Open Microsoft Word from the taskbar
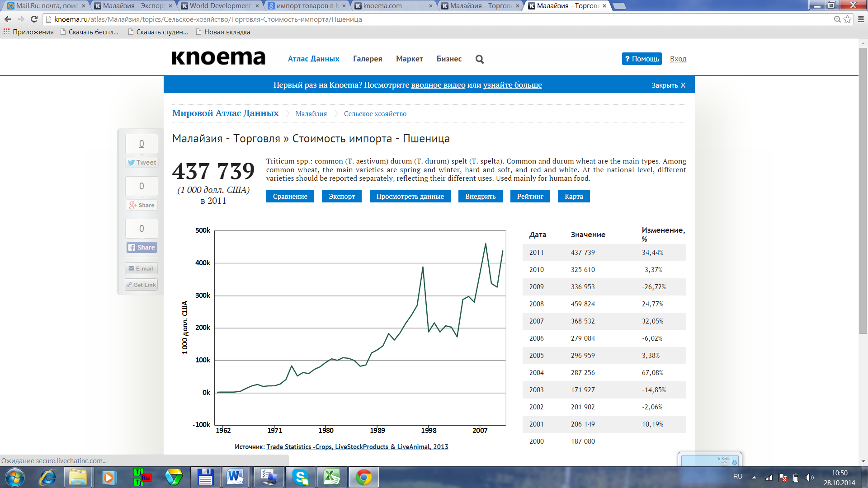 pos(235,477)
